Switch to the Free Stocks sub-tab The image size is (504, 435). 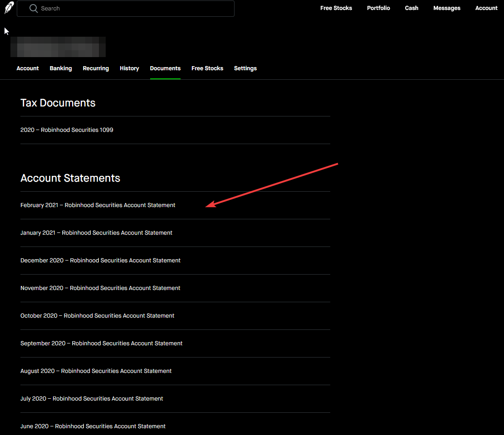pyautogui.click(x=207, y=68)
